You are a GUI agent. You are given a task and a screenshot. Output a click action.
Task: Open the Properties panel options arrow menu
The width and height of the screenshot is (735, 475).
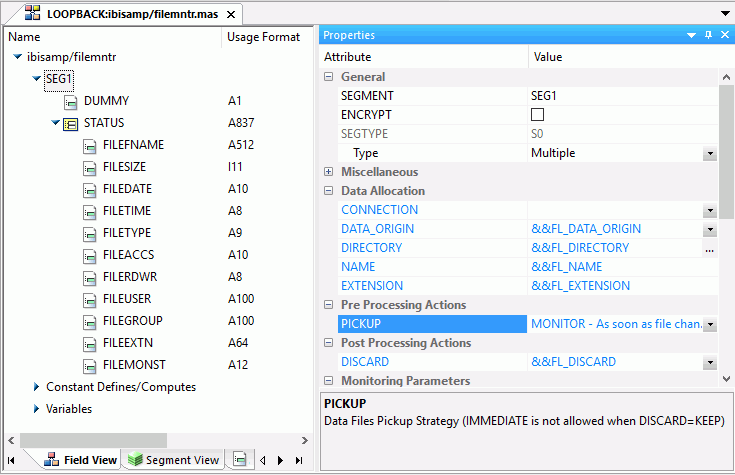691,36
